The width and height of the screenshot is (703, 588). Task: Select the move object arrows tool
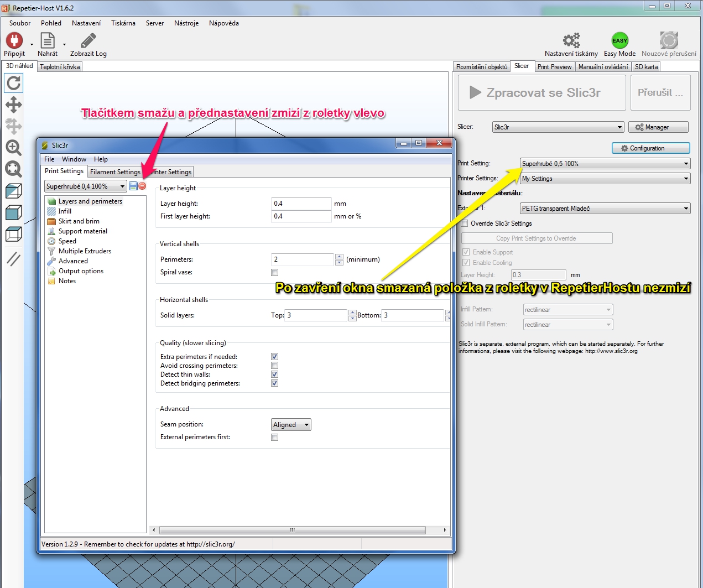[13, 105]
